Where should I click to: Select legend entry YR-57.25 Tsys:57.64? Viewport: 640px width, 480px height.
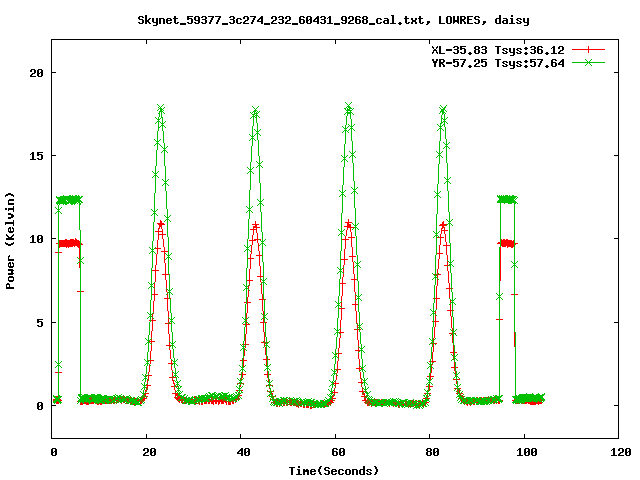pyautogui.click(x=498, y=63)
